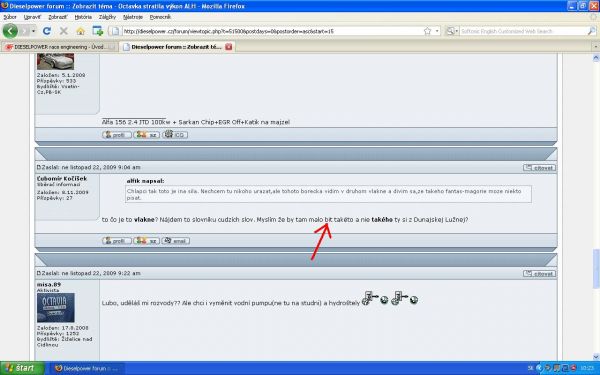
Task: Switch to DIESELPOWER race engineering tab
Action: coord(59,47)
